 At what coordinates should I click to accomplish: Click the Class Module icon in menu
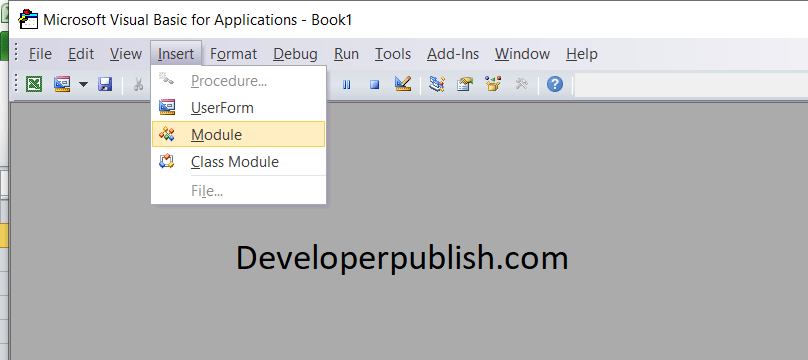167,162
